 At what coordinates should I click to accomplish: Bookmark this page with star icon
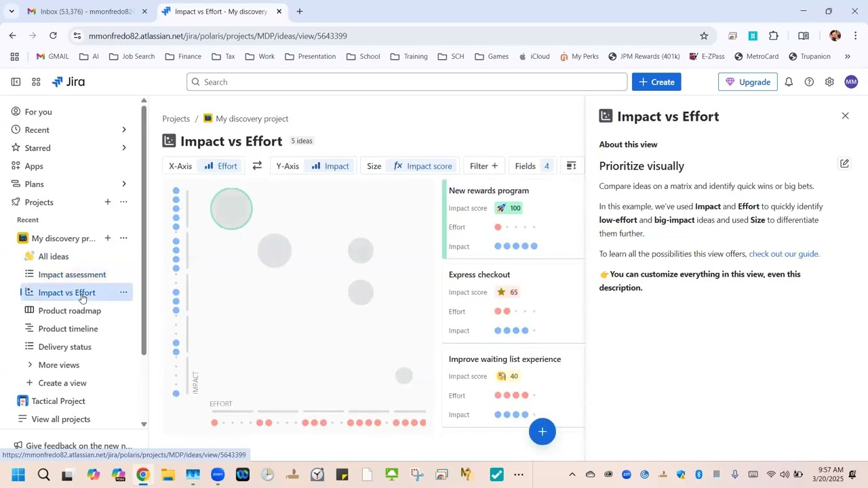pyautogui.click(x=704, y=36)
